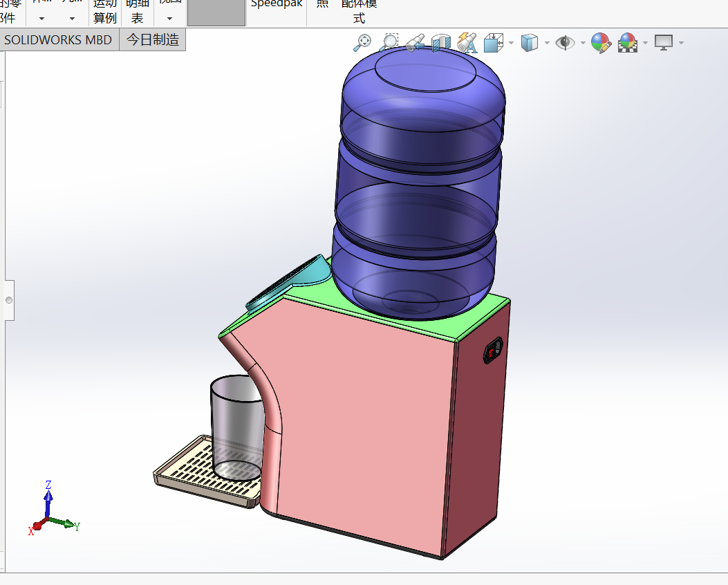
Task: Click the Display Style cube icon
Action: [530, 43]
